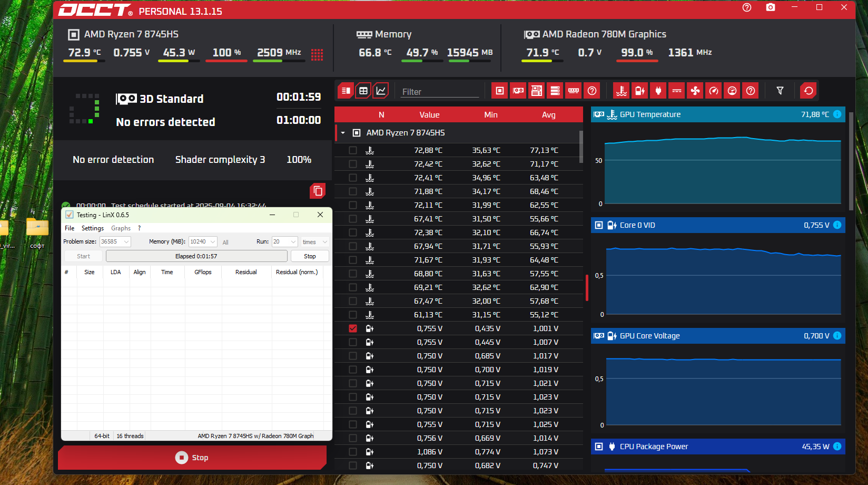Tick the checkbox for the 72,42 °C row

pos(353,164)
